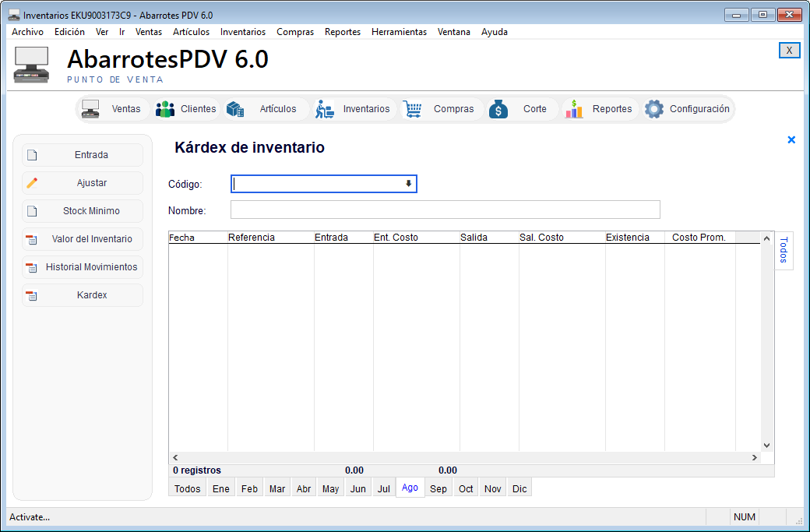The height and width of the screenshot is (532, 810).
Task: Select the May month tab
Action: coord(330,488)
